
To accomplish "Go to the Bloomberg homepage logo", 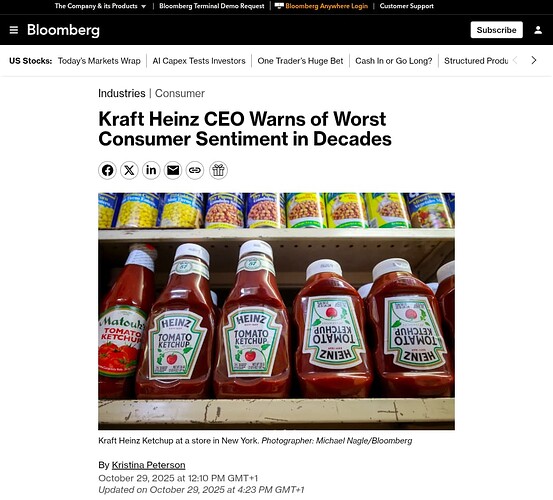I will [x=63, y=30].
